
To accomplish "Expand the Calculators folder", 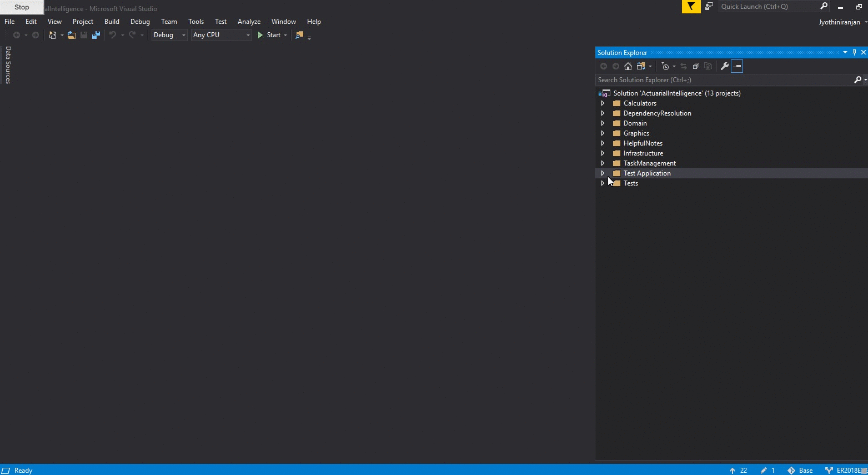I will (603, 103).
